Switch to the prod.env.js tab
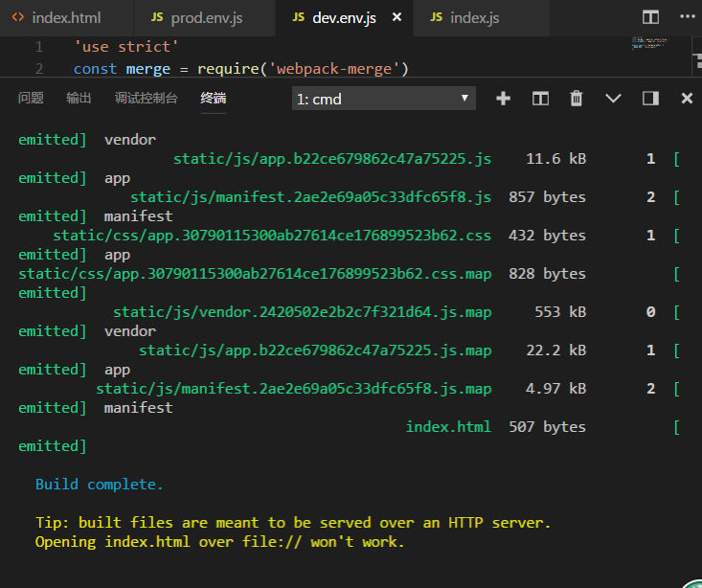Viewport: 702px width, 588px height. click(x=205, y=18)
